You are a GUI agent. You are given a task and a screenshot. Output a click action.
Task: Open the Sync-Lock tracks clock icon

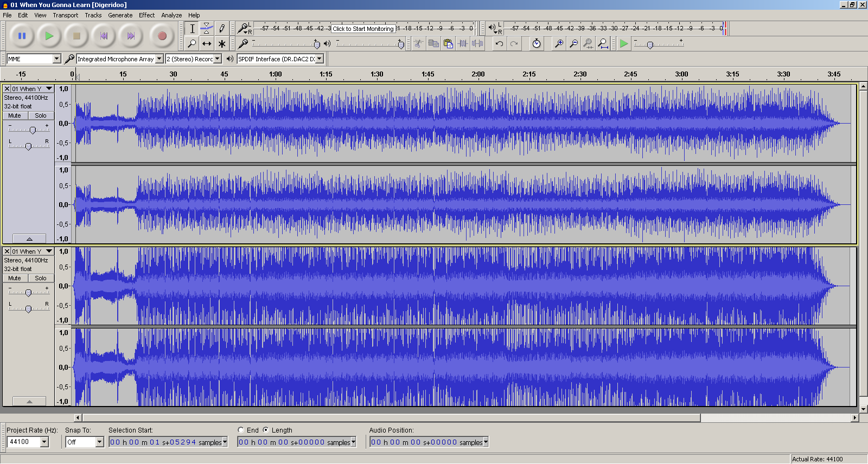pyautogui.click(x=537, y=43)
